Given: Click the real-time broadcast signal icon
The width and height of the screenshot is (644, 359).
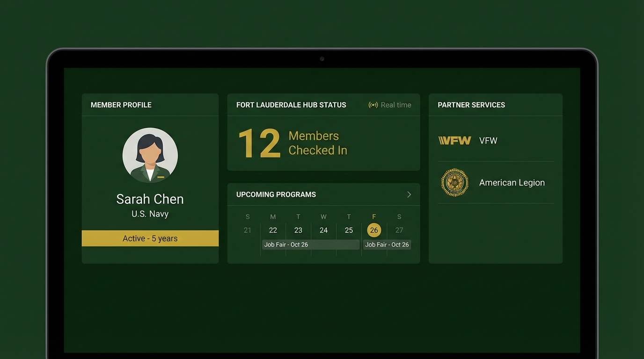Looking at the screenshot, I should [373, 105].
